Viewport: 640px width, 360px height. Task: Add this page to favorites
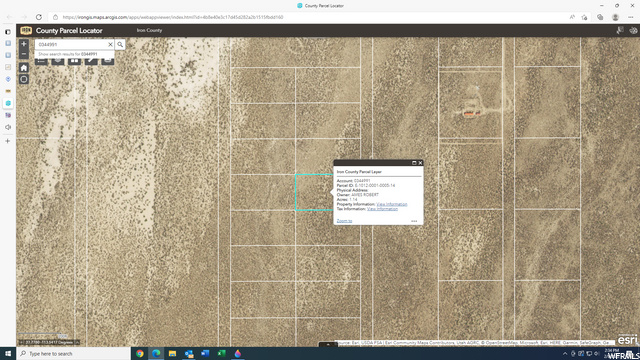pyautogui.click(x=584, y=17)
